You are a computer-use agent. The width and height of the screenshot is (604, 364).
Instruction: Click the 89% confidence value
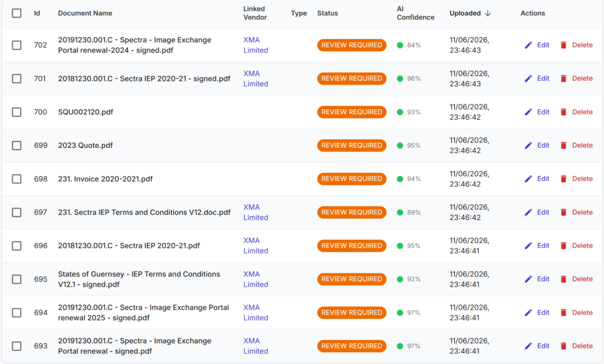[x=413, y=212]
